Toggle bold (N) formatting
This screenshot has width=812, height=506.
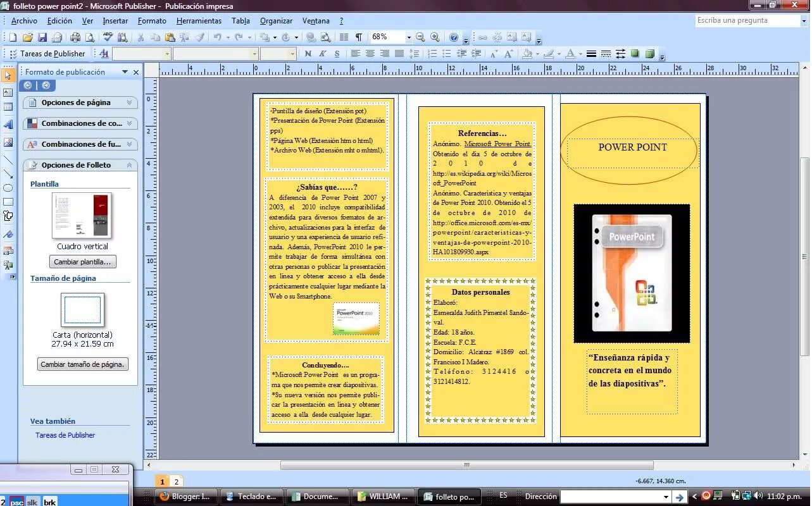point(308,54)
